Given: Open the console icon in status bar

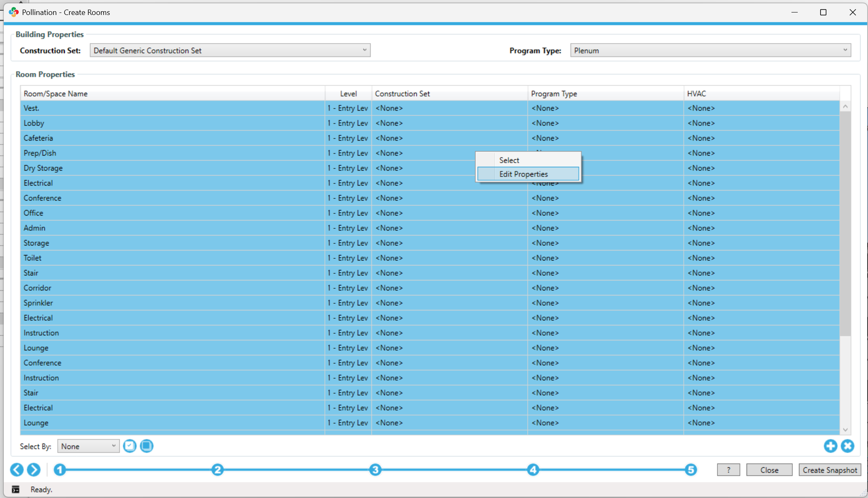Looking at the screenshot, I should pyautogui.click(x=16, y=489).
